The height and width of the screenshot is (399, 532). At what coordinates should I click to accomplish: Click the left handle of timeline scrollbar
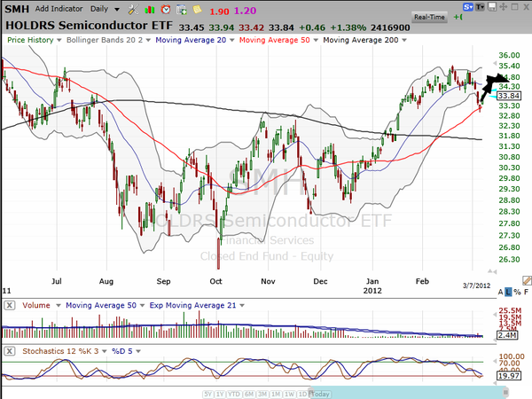(x=309, y=393)
